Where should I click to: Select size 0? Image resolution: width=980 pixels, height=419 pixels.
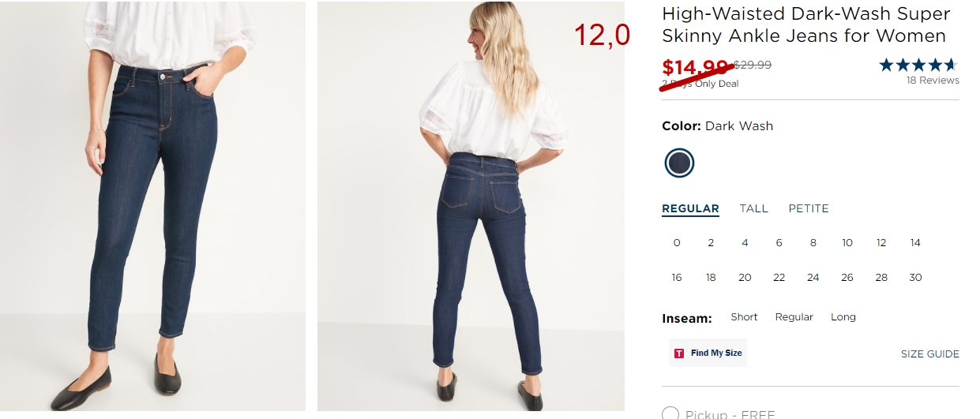click(677, 242)
